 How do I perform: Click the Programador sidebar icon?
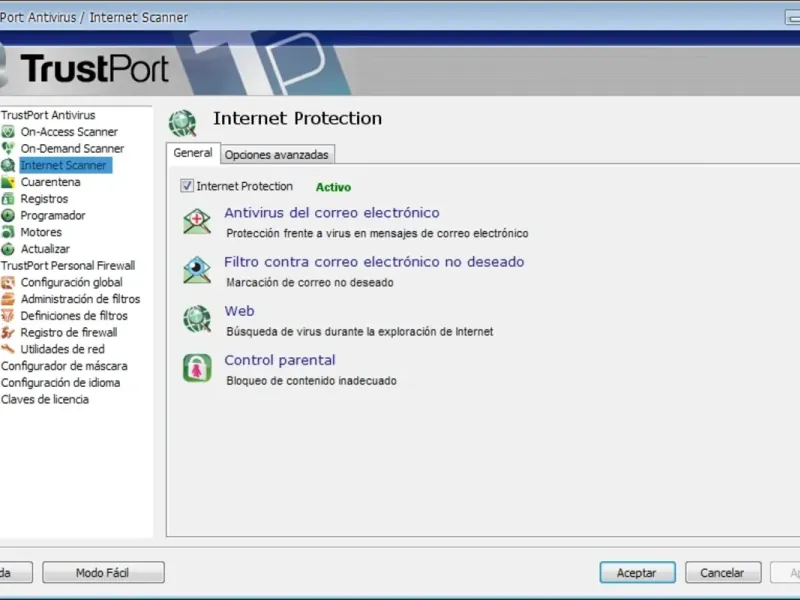point(9,216)
